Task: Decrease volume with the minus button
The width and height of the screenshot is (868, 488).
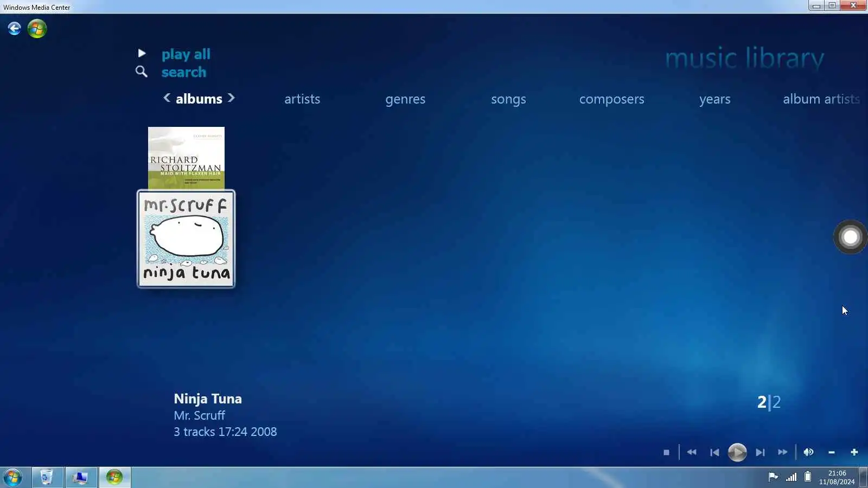Action: (x=832, y=452)
